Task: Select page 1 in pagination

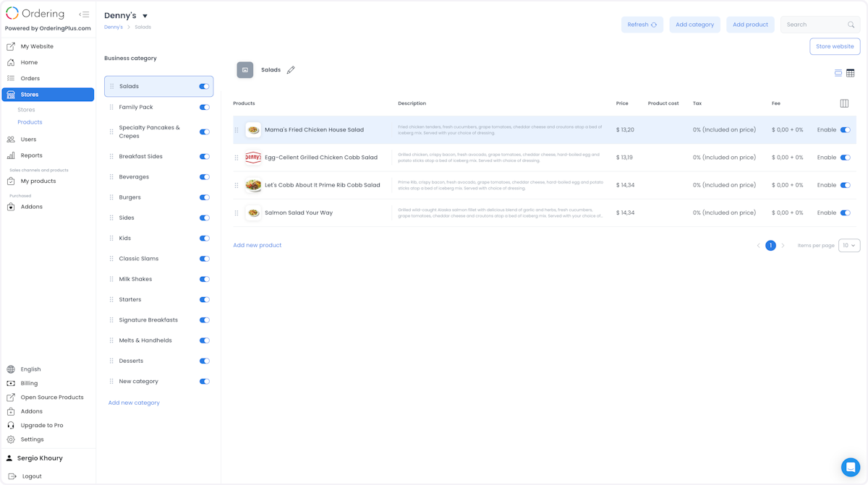Action: tap(770, 246)
